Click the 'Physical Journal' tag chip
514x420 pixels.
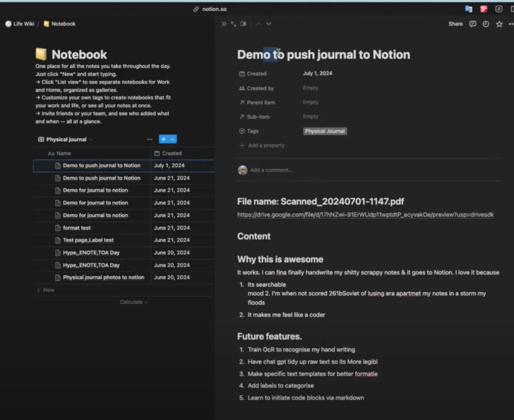(x=325, y=131)
